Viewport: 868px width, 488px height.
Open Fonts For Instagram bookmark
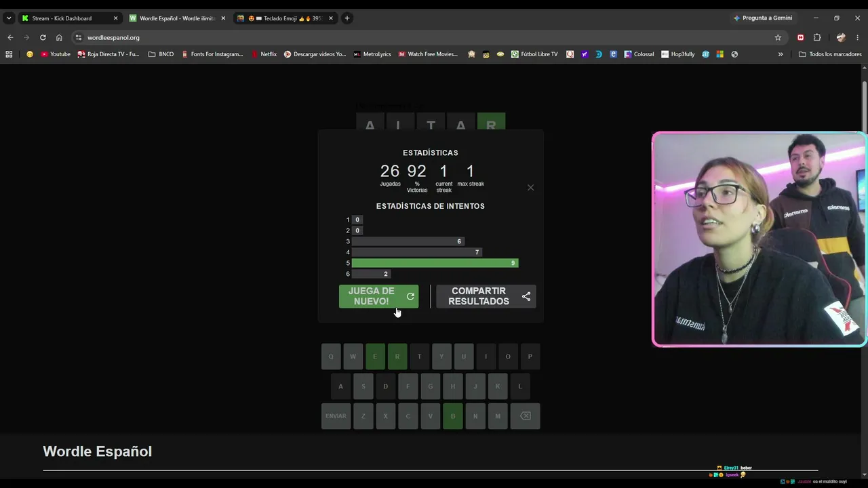[212, 54]
